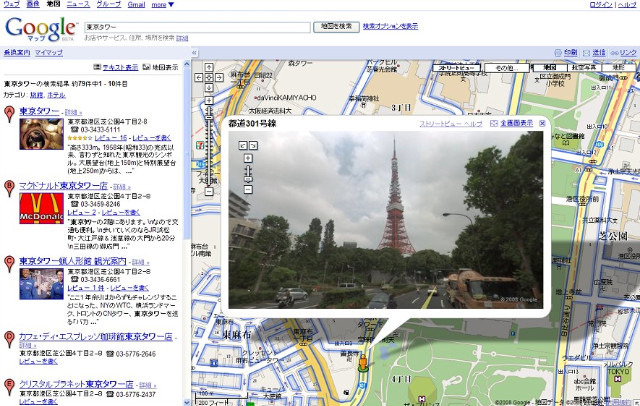Go to ウェブ web search
Screen dimensions: 640x406
point(11,4)
